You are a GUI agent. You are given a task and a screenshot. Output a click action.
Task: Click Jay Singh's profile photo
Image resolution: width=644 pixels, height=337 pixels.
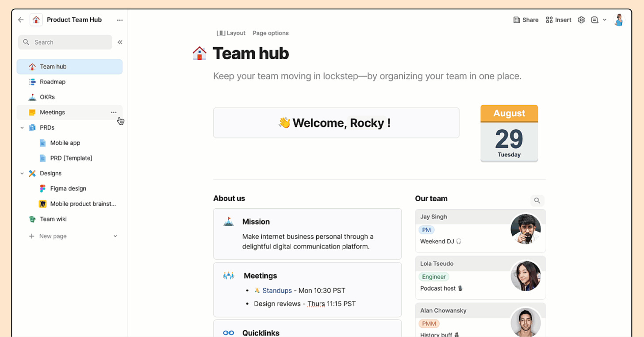click(525, 229)
